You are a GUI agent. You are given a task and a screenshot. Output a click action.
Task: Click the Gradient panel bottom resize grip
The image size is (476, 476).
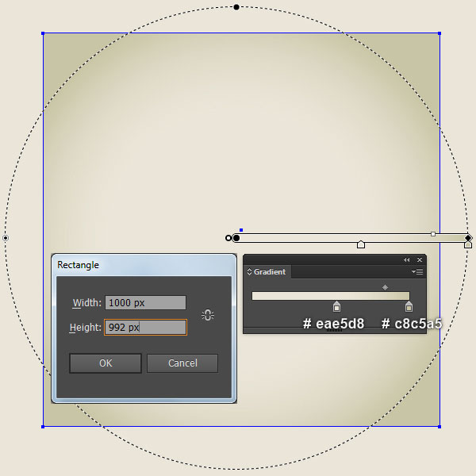tap(335, 330)
